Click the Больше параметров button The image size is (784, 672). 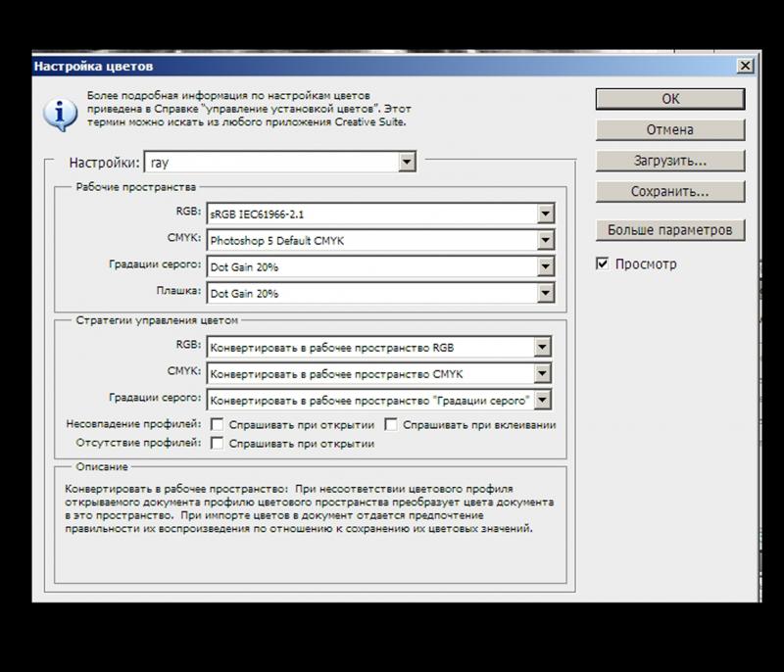(670, 230)
